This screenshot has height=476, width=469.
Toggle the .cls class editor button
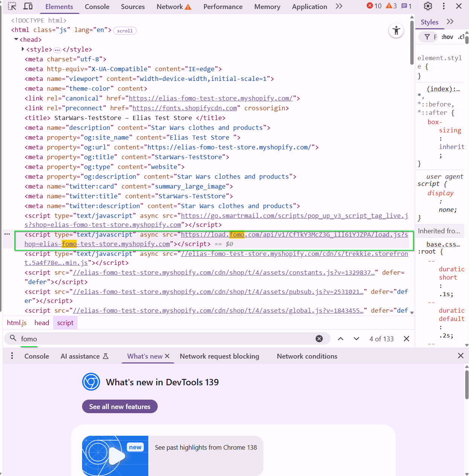click(x=461, y=37)
